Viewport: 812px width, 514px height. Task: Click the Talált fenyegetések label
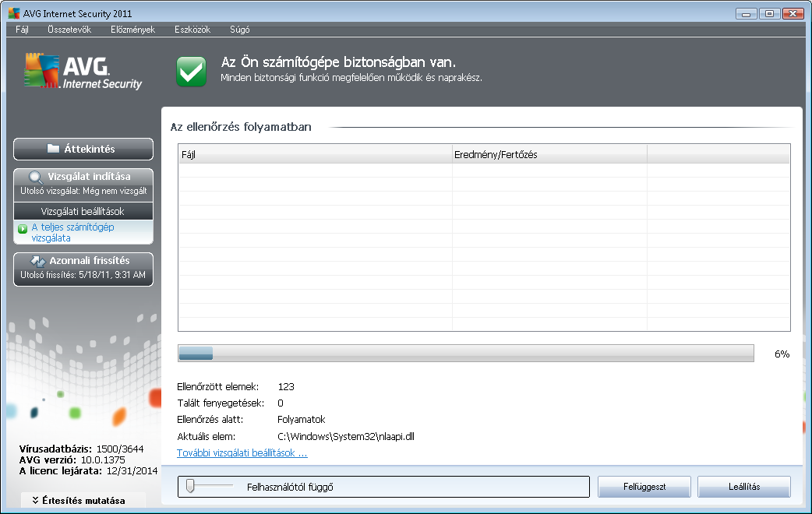click(221, 403)
